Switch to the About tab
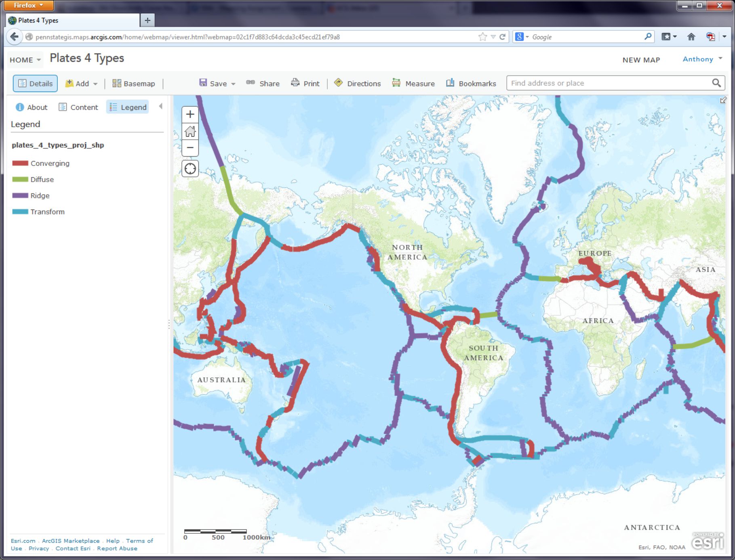The width and height of the screenshot is (735, 560). (x=32, y=107)
